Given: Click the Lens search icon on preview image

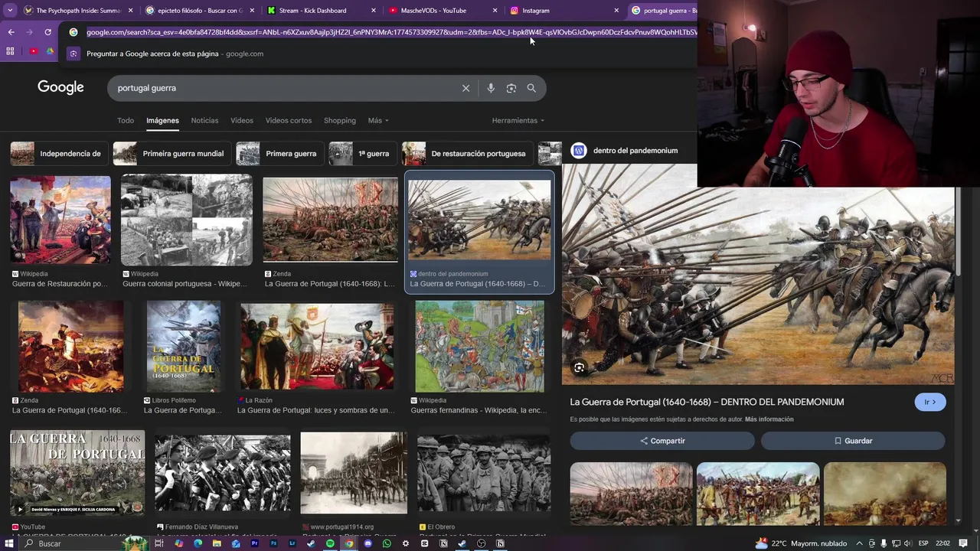Looking at the screenshot, I should 579,368.
